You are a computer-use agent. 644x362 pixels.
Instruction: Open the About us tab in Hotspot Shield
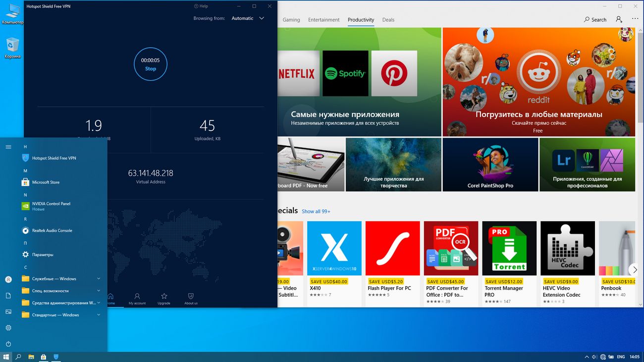pyautogui.click(x=191, y=299)
